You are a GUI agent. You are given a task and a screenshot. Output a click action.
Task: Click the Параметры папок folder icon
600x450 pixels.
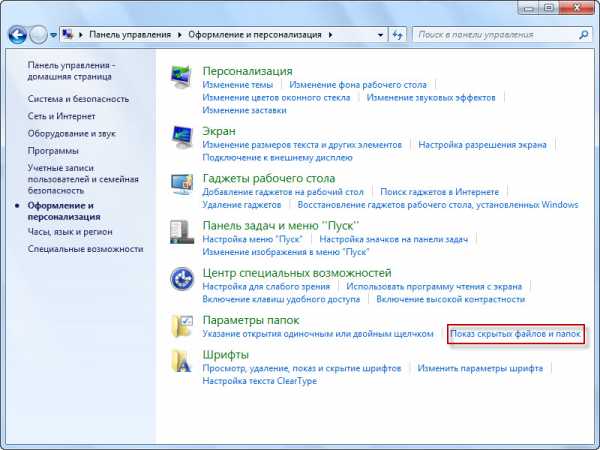[182, 326]
